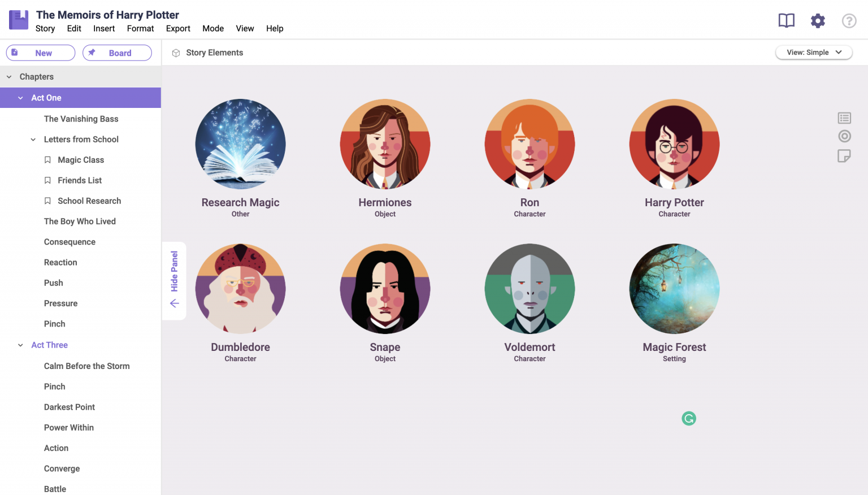Open the Board button
Viewport: 868px width, 495px height.
[117, 53]
